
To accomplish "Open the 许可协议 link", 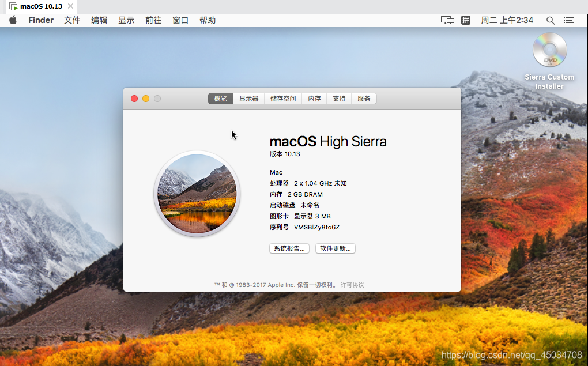I will click(352, 285).
